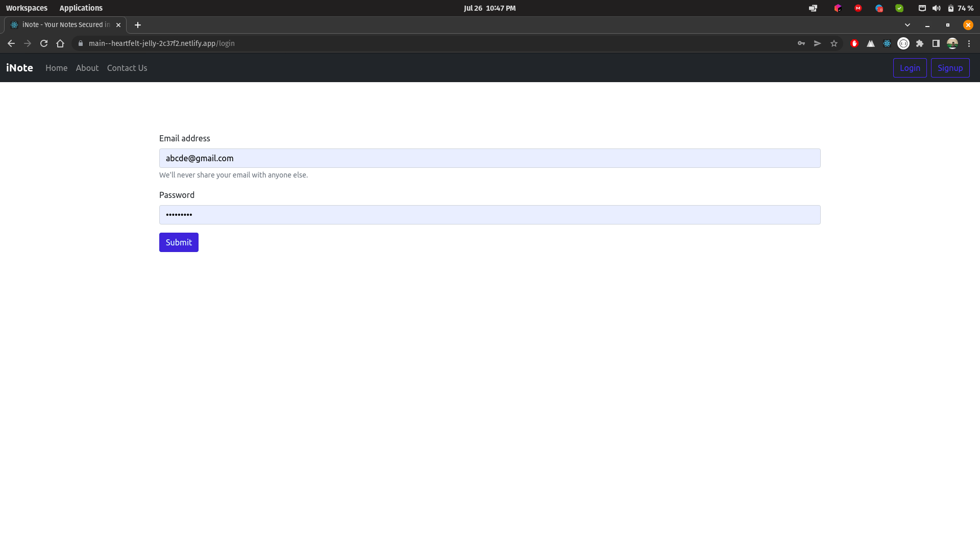The width and height of the screenshot is (980, 551).
Task: Click the circular white extension icon
Action: coord(903,43)
